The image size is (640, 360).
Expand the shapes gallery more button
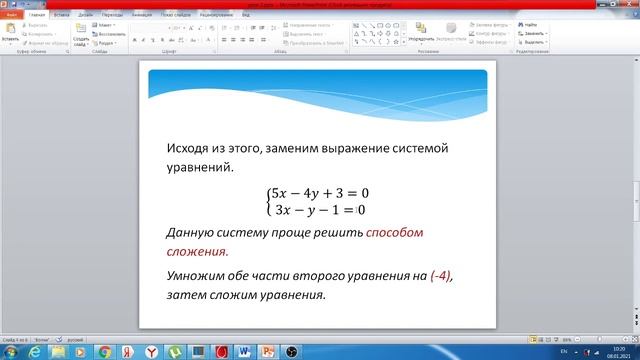pyautogui.click(x=404, y=42)
